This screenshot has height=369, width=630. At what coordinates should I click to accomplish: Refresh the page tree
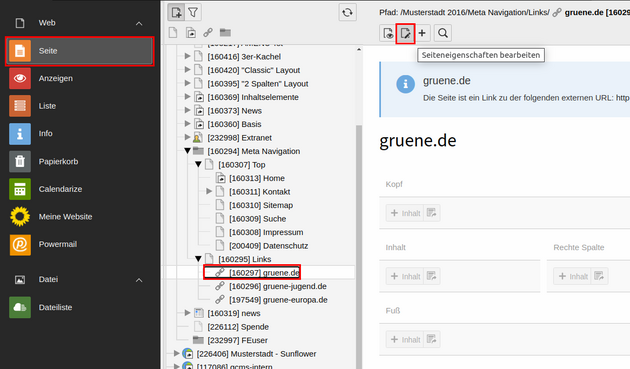(x=347, y=12)
